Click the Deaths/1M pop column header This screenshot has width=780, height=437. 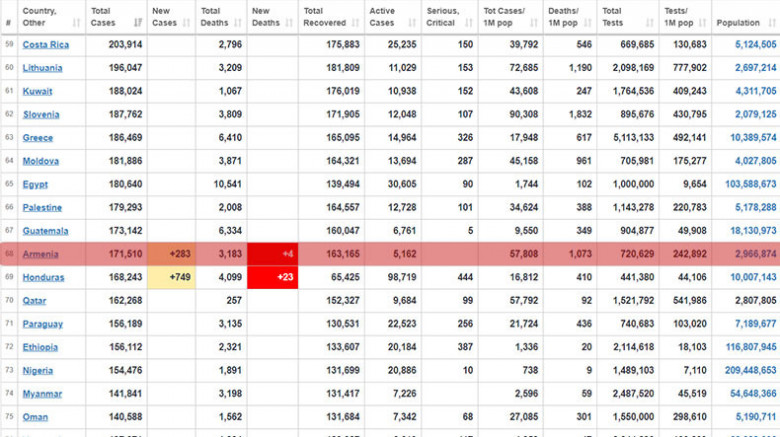[x=566, y=16]
